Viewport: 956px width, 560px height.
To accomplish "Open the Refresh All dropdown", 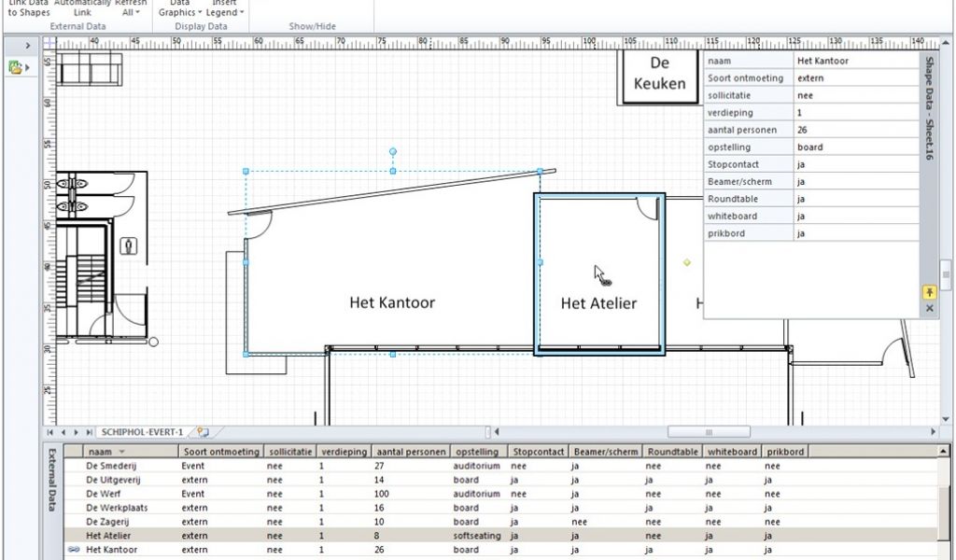I will click(132, 8).
